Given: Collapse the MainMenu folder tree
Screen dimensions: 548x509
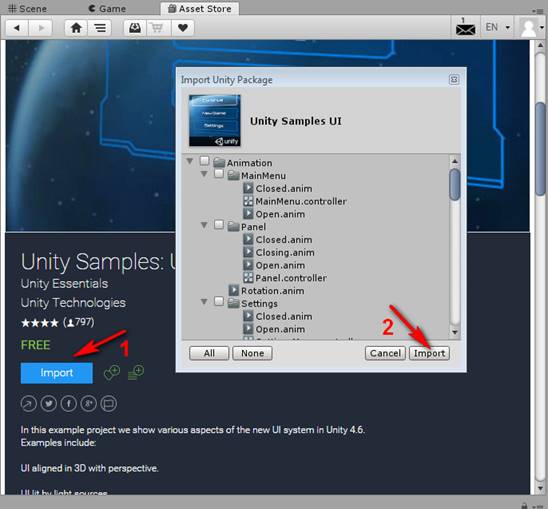Looking at the screenshot, I should click(x=204, y=174).
